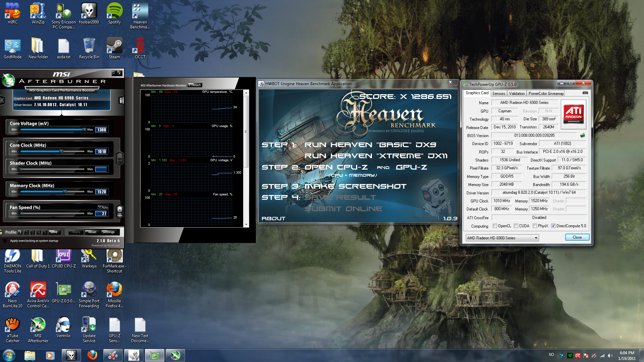Screen dimensions: 644x362
Task: Toggle OpenCL checkbox in GPU-Z
Action: pos(495,226)
